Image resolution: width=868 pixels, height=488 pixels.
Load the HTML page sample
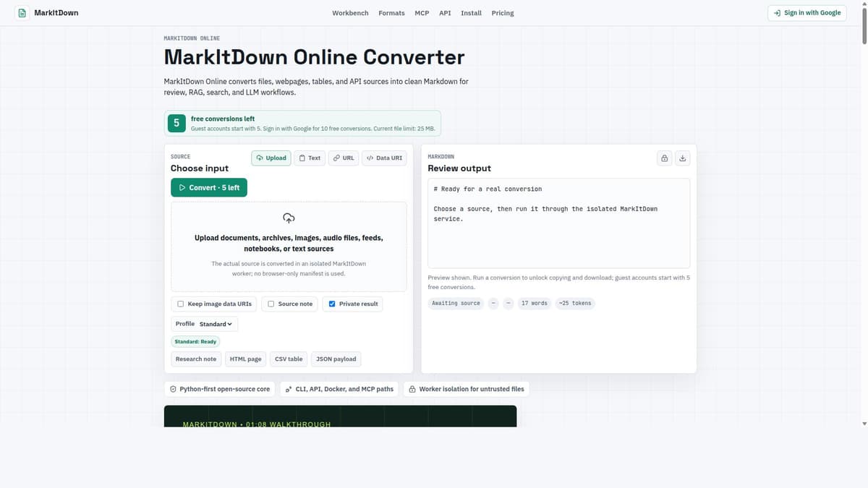[245, 359]
